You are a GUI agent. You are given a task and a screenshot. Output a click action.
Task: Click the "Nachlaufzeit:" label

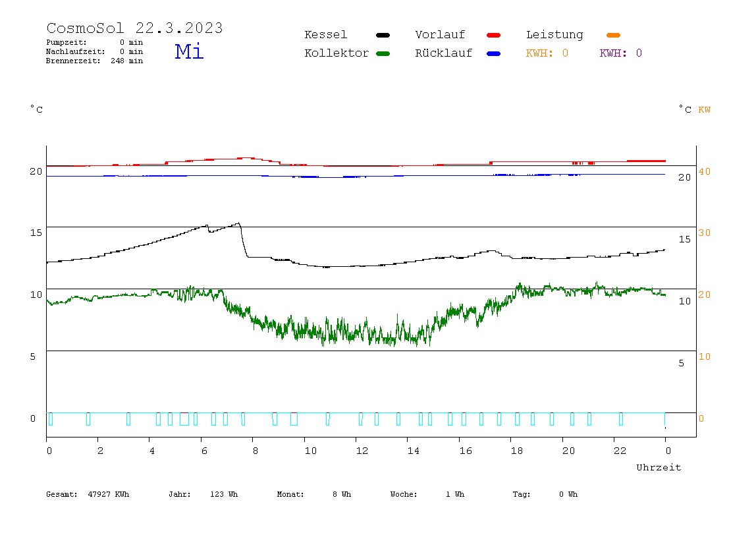75,51
